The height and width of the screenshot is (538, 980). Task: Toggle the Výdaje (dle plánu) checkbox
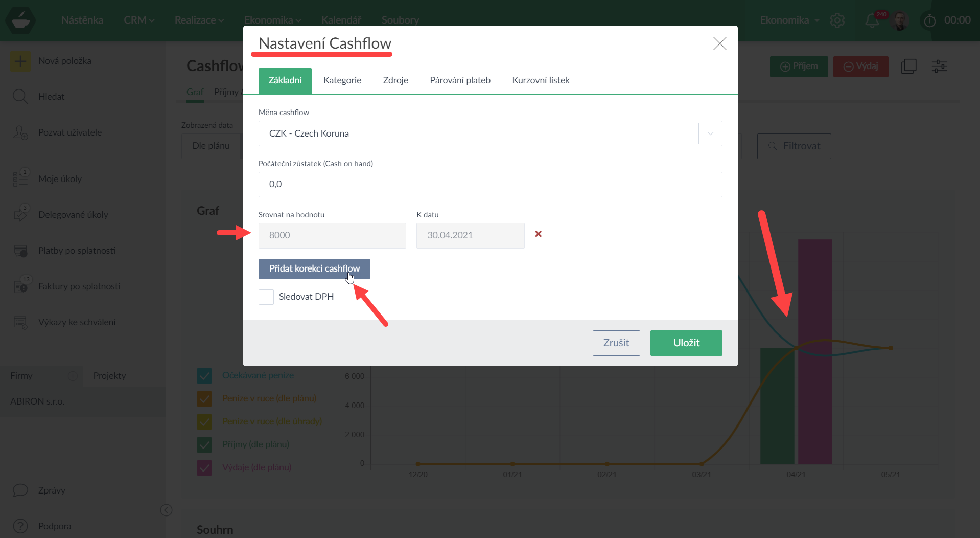204,468
